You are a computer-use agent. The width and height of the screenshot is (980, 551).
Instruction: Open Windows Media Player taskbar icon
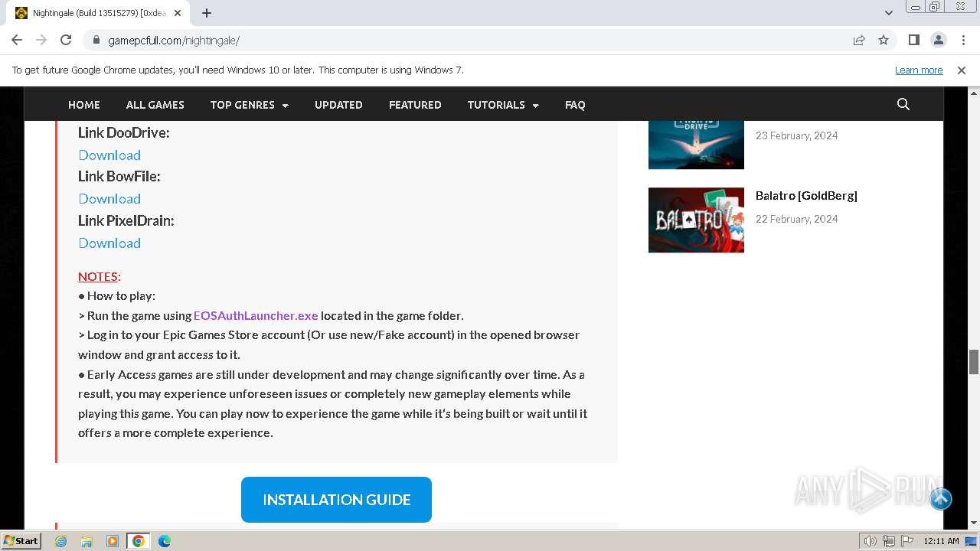(x=113, y=541)
